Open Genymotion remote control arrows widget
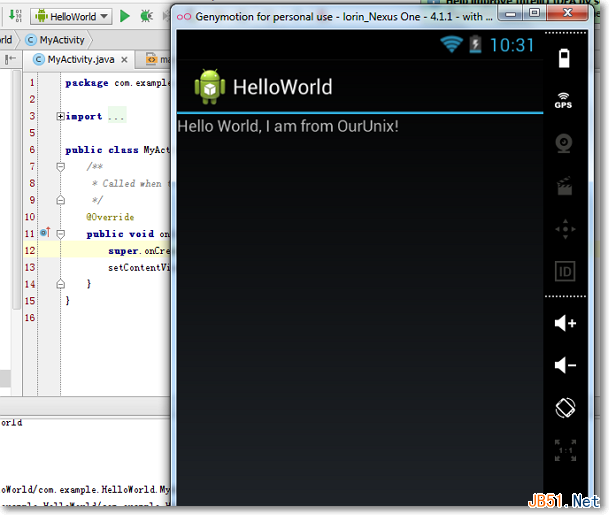Viewport: 609px width, 515px height. pyautogui.click(x=566, y=229)
